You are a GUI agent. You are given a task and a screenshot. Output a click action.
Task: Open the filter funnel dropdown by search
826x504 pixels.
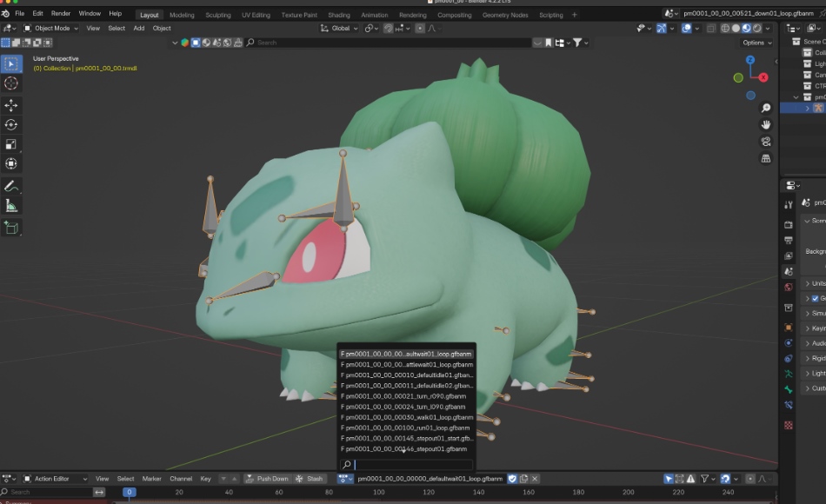580,43
